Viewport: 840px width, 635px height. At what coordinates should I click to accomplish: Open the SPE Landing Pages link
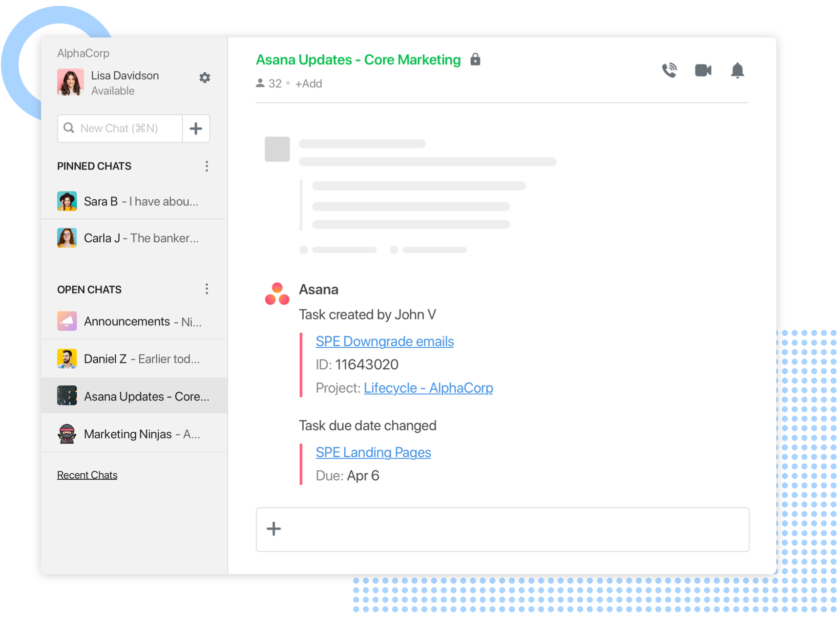coord(373,452)
